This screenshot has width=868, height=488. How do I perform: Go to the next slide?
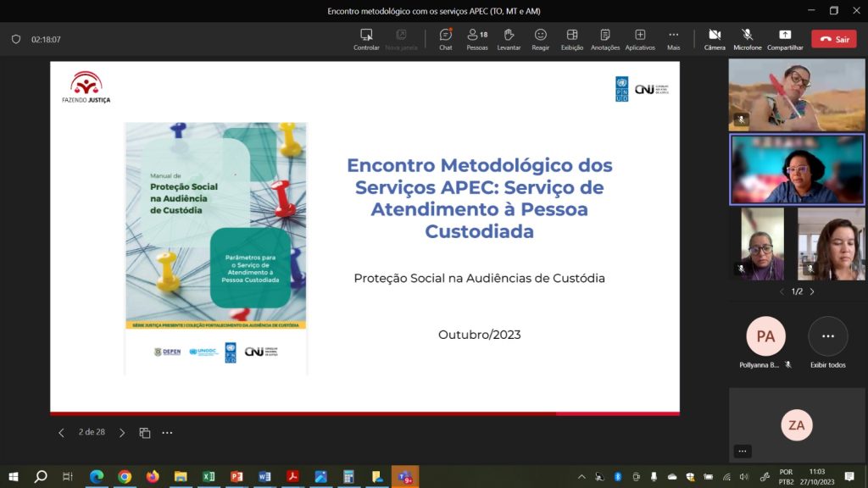(122, 433)
